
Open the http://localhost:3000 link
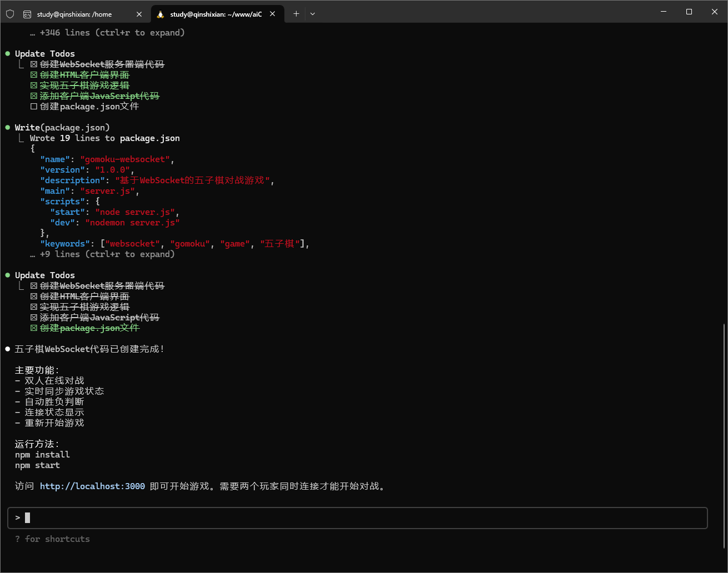coord(92,486)
